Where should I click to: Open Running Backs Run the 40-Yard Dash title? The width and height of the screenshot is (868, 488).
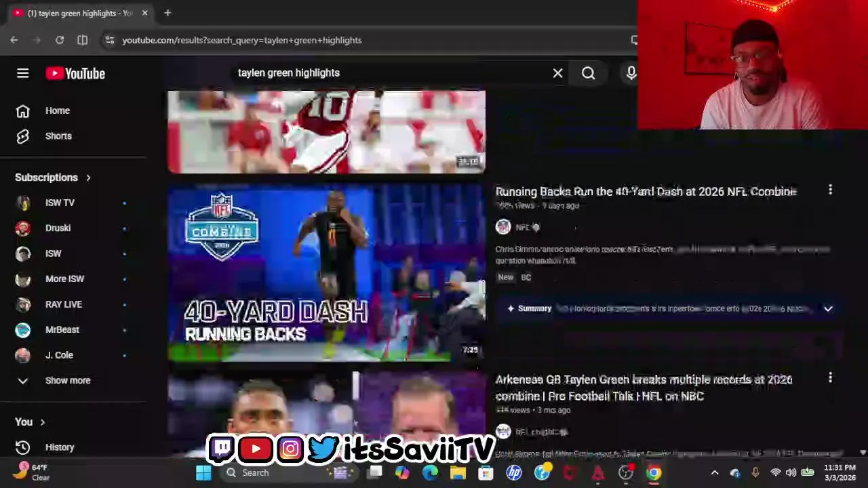tap(646, 192)
